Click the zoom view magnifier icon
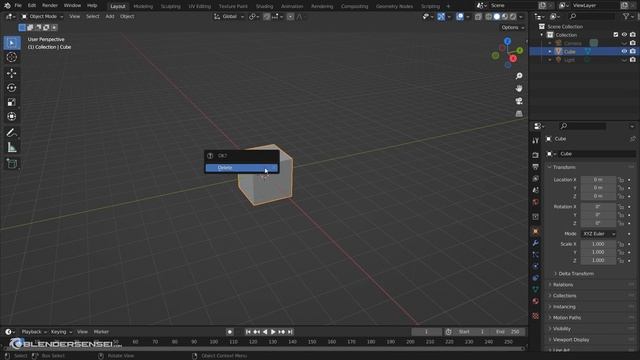Image resolution: width=640 pixels, height=360 pixels. 519,76
